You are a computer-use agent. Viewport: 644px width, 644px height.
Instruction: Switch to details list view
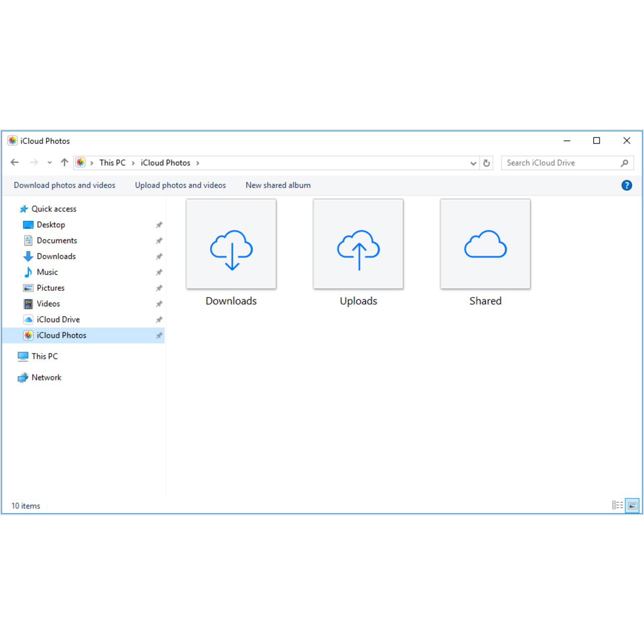617,506
